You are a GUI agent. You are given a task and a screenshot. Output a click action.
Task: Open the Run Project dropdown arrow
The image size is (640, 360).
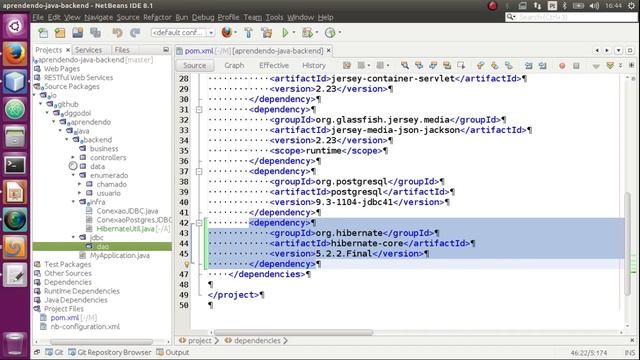point(293,33)
